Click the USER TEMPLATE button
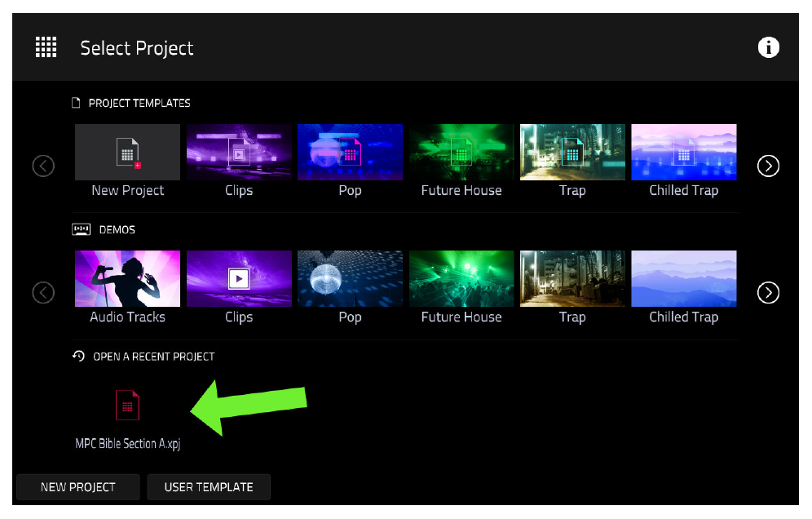Viewport: 812px width, 519px height. coord(209,487)
